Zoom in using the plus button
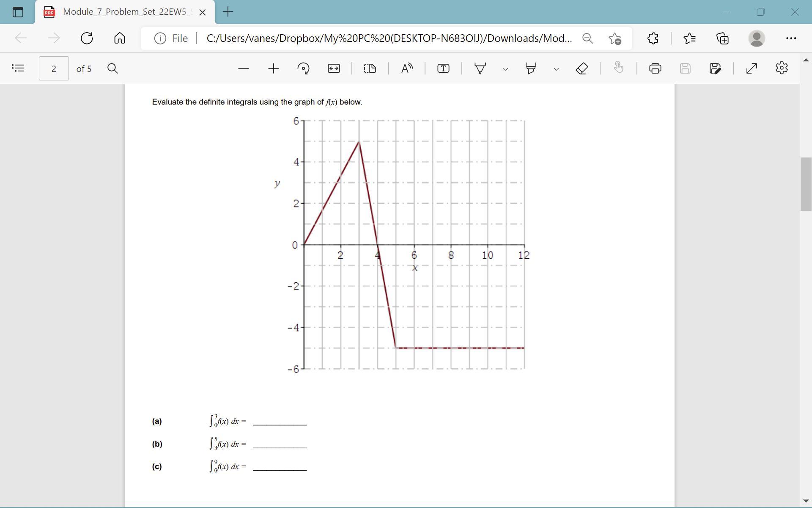 point(274,68)
